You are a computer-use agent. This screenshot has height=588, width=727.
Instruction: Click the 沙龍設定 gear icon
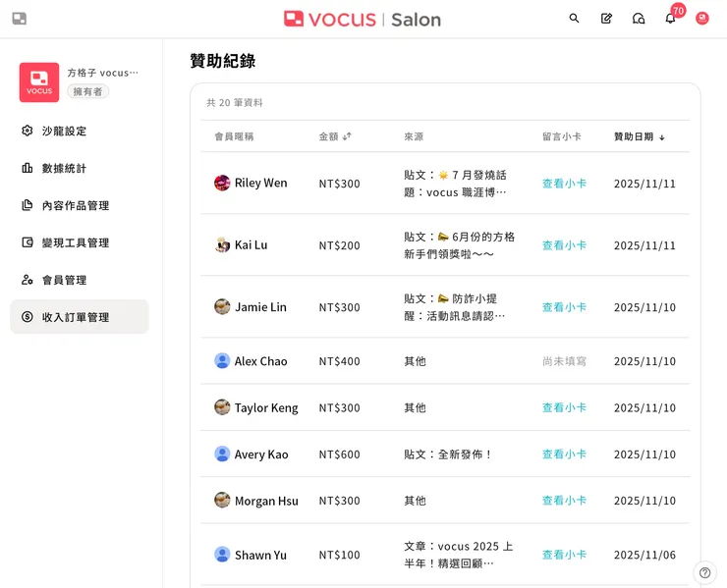[x=28, y=131]
